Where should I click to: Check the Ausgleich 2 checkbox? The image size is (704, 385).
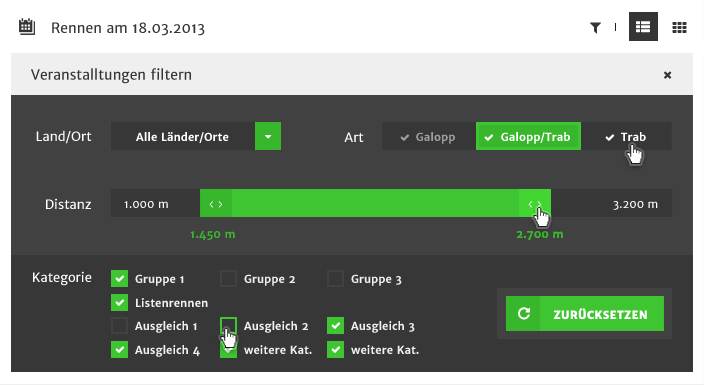(229, 326)
